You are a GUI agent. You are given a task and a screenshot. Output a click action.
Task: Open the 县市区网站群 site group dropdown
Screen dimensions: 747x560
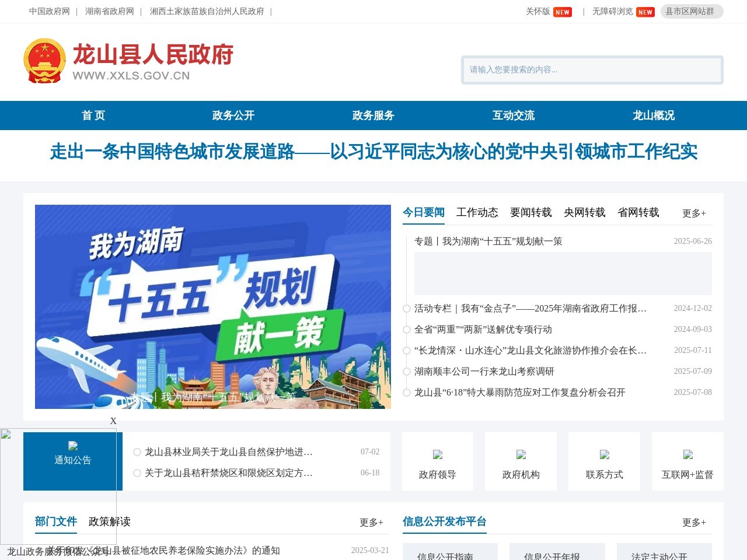point(692,11)
